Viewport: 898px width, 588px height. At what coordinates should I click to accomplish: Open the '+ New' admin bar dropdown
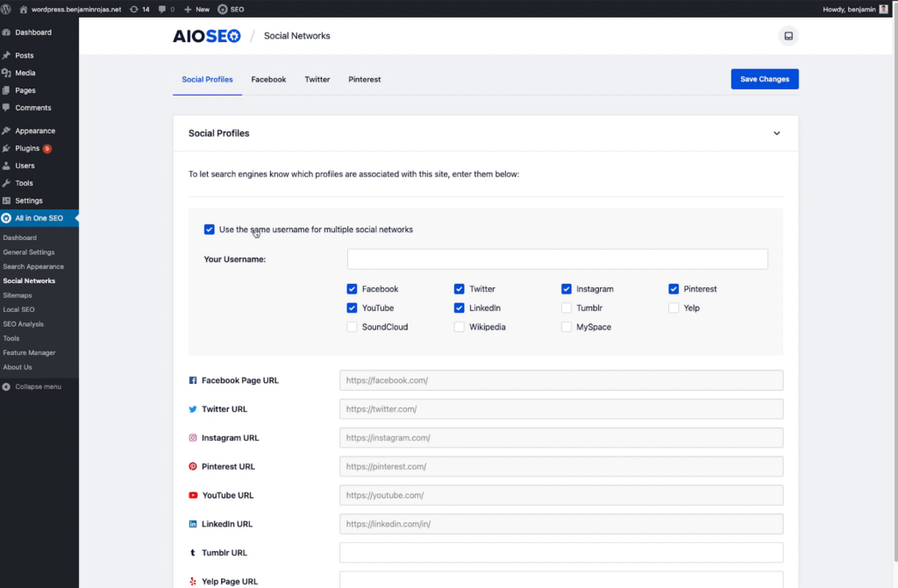(196, 9)
